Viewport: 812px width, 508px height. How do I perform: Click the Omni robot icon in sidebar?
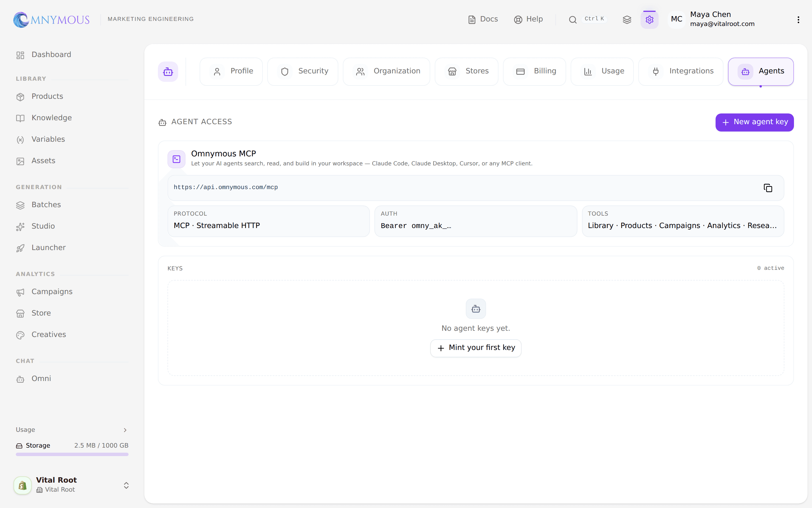point(21,379)
